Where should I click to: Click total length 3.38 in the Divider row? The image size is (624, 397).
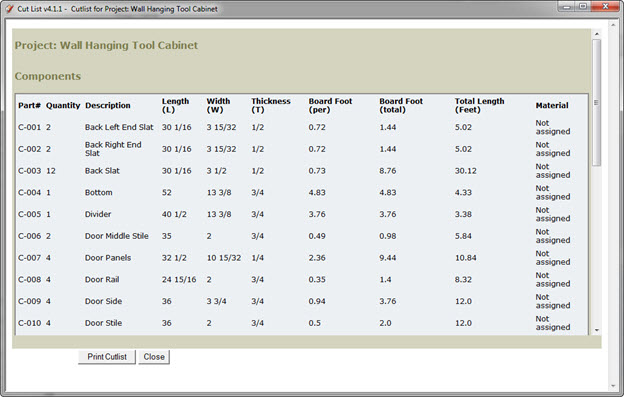tap(463, 214)
